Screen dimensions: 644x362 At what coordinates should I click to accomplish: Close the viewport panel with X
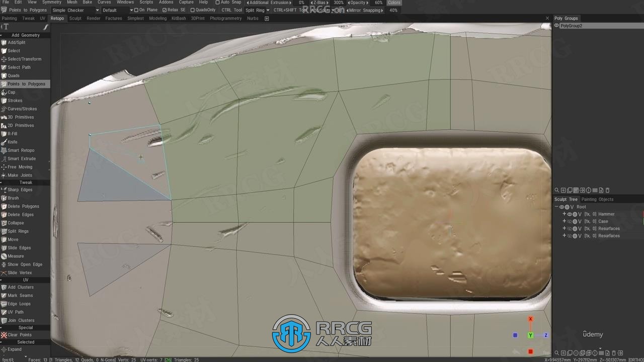547,18
